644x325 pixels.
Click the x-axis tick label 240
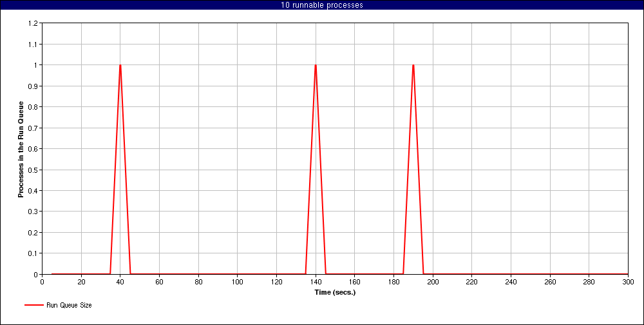click(511, 282)
